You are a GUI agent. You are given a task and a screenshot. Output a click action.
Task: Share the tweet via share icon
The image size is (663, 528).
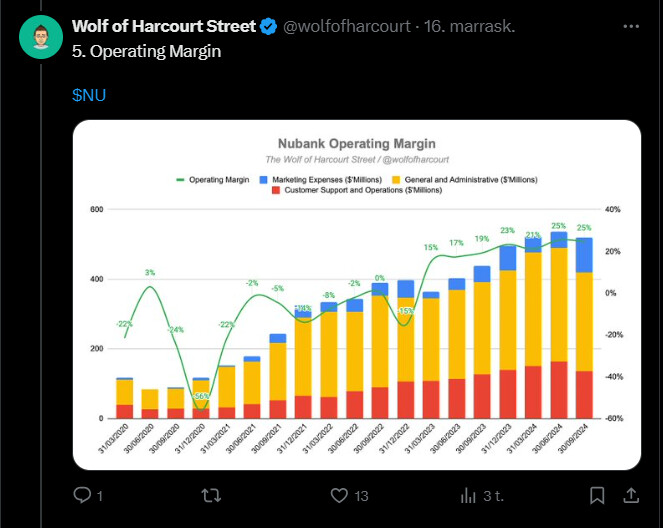pyautogui.click(x=631, y=495)
